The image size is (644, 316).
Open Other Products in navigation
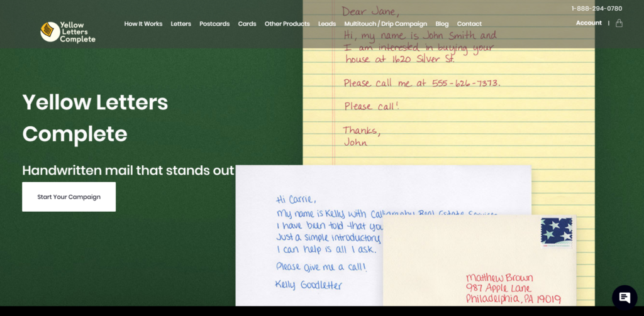pos(287,24)
